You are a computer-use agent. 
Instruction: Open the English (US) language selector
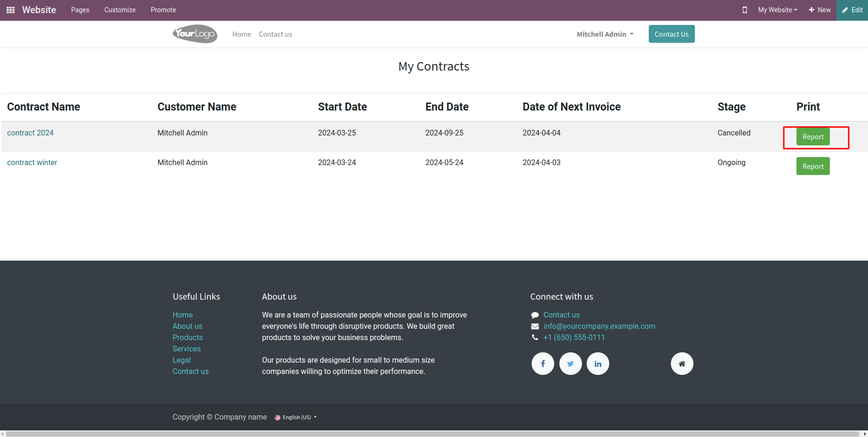click(x=296, y=417)
